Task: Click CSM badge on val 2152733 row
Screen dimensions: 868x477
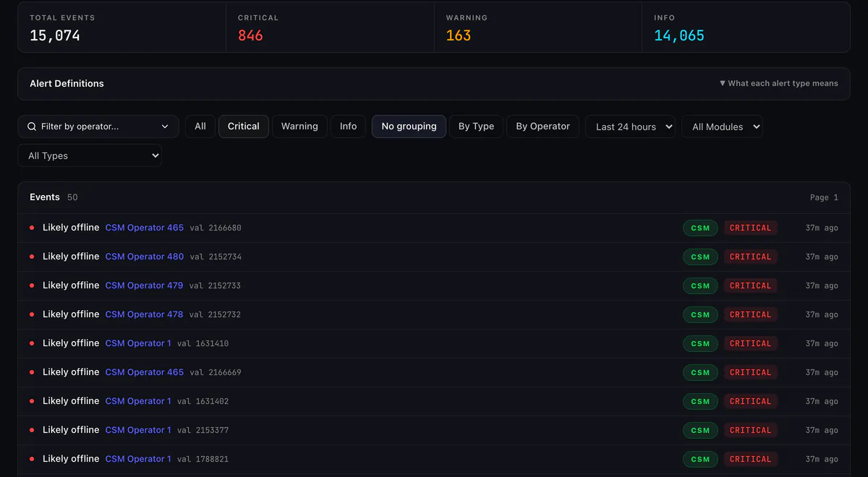Action: [700, 285]
